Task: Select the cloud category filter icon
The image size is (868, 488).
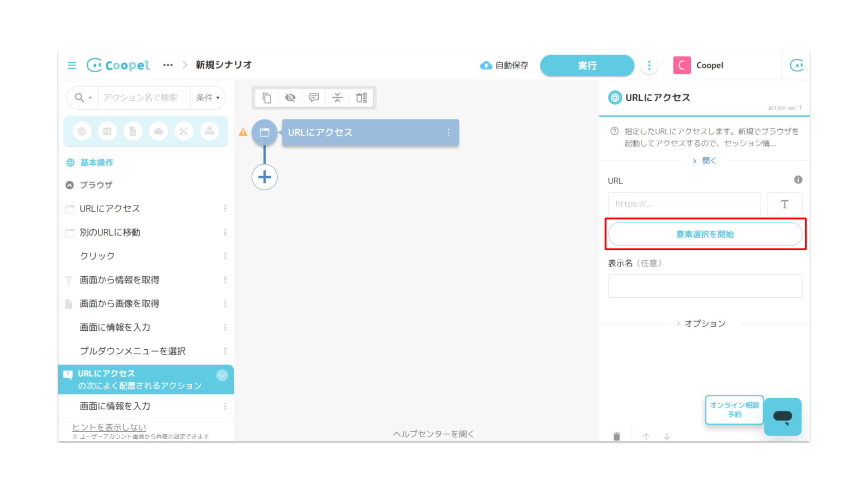Action: [158, 131]
